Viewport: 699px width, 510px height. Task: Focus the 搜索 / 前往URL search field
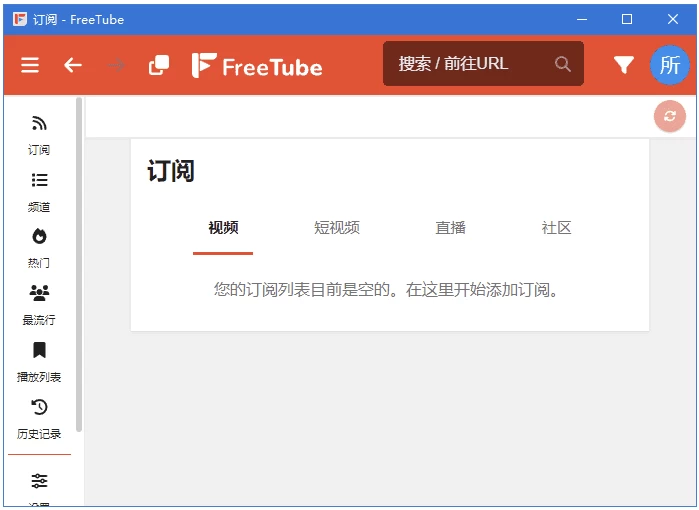(465, 64)
